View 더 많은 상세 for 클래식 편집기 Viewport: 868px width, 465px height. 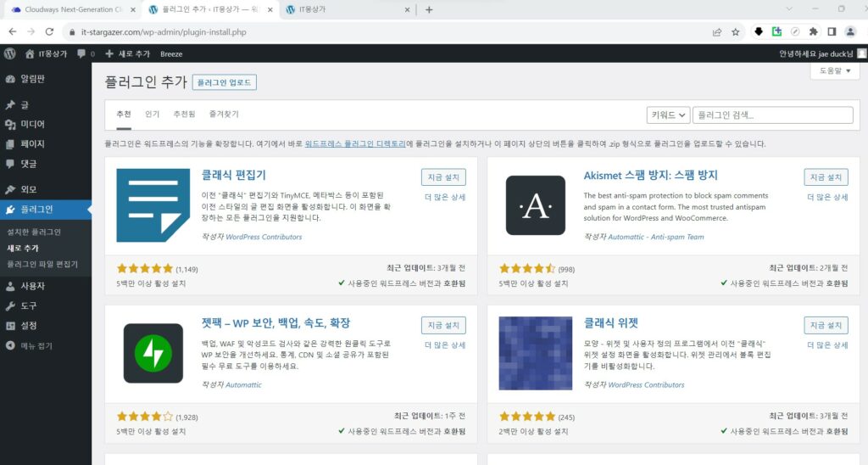(445, 197)
